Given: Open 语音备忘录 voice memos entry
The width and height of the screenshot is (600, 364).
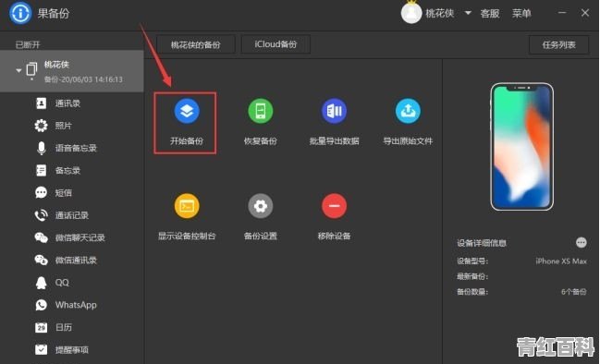Looking at the screenshot, I should (72, 148).
